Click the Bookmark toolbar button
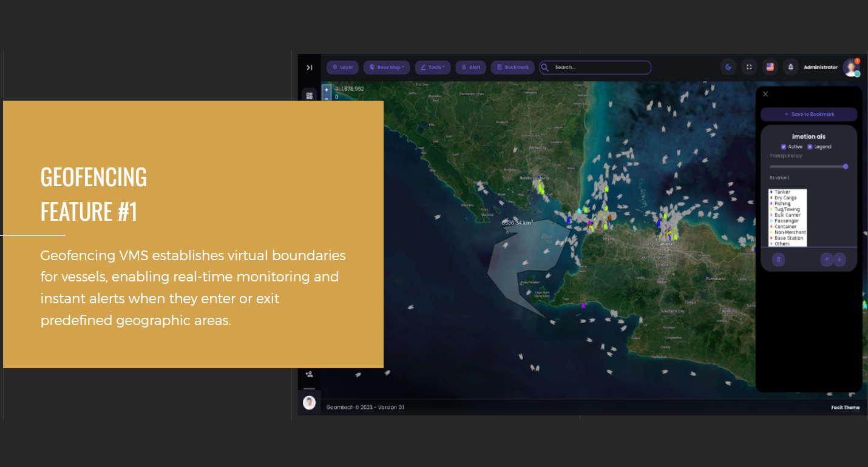The height and width of the screenshot is (467, 868). [x=512, y=67]
